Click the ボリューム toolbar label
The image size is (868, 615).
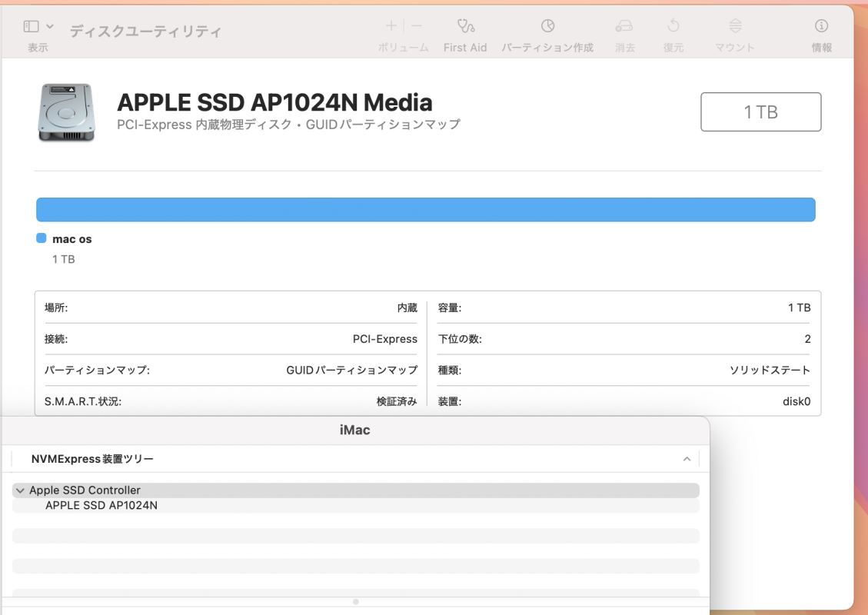pyautogui.click(x=403, y=48)
